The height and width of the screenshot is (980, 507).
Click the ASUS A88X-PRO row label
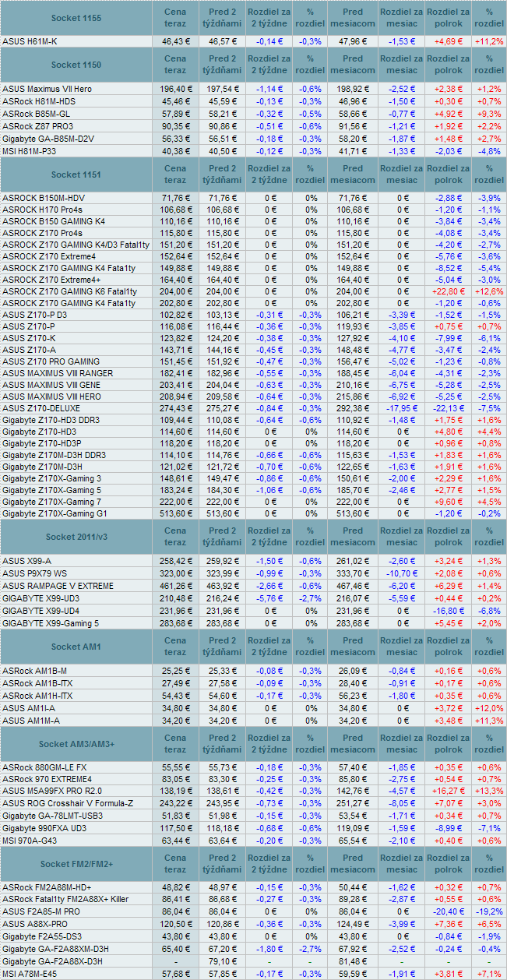(x=34, y=922)
